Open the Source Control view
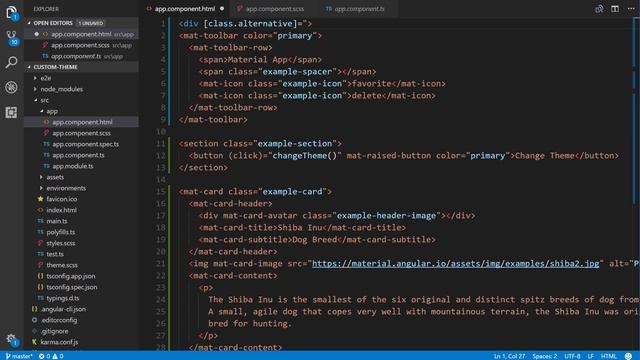This screenshot has width=640, height=360. pos(11,38)
